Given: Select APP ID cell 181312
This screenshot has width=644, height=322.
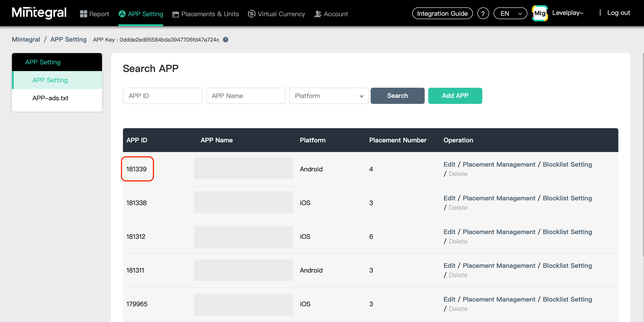Looking at the screenshot, I should coord(136,237).
